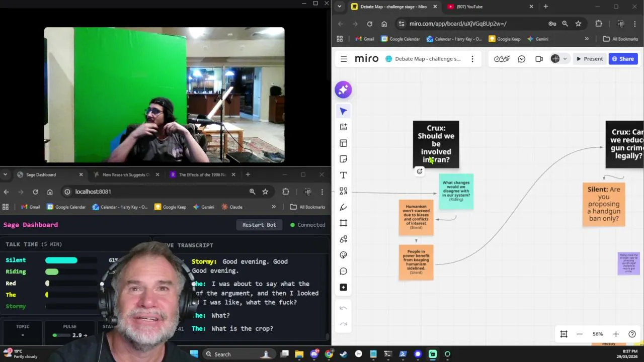Open Miro main hamburger menu
The height and width of the screenshot is (362, 644).
pos(344,59)
